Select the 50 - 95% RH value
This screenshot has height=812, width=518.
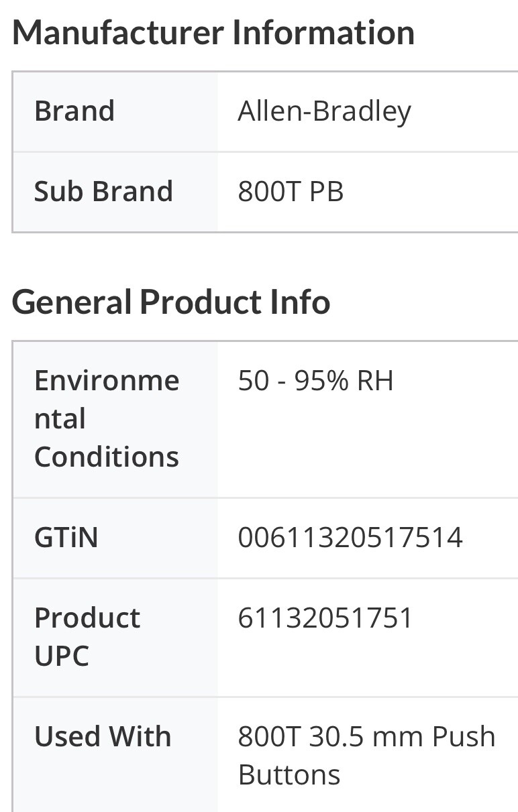(315, 381)
